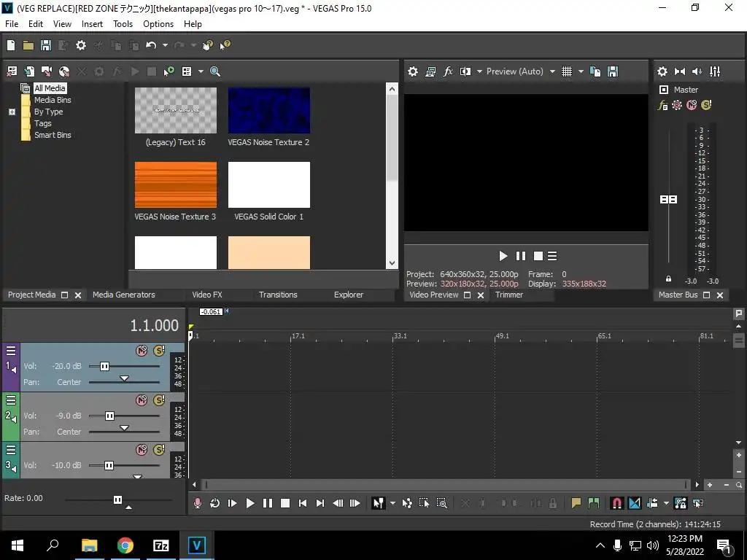Toggle preview overlays grid icon
Viewport: 747px width, 560px height.
click(x=566, y=71)
